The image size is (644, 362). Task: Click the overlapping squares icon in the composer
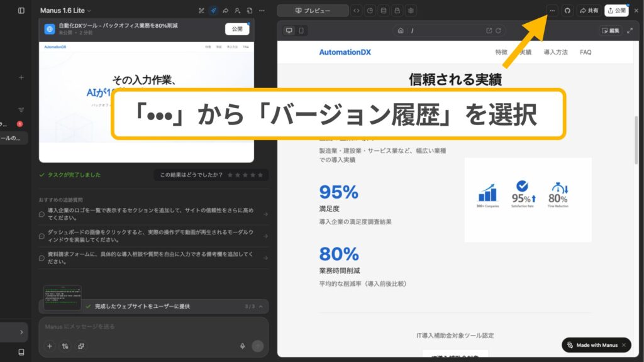(x=81, y=346)
